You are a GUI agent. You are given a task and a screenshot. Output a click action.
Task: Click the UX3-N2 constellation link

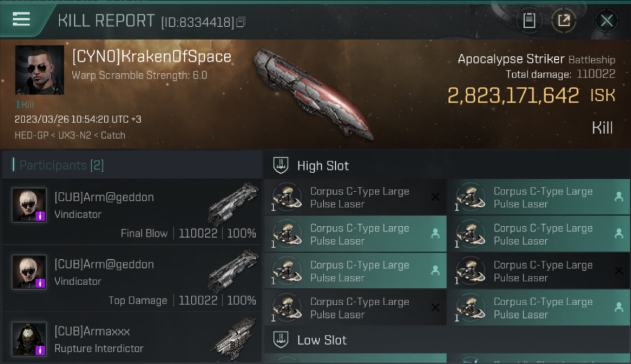[72, 135]
